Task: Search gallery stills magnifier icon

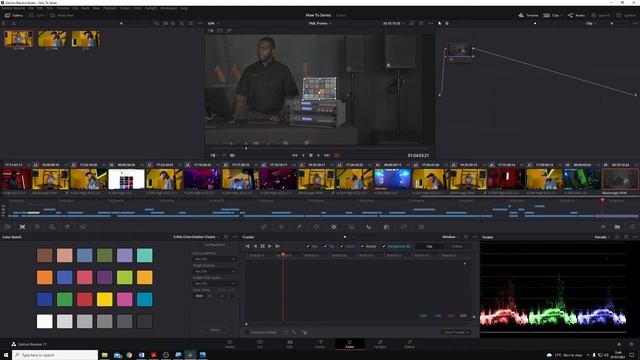Action: [182, 23]
